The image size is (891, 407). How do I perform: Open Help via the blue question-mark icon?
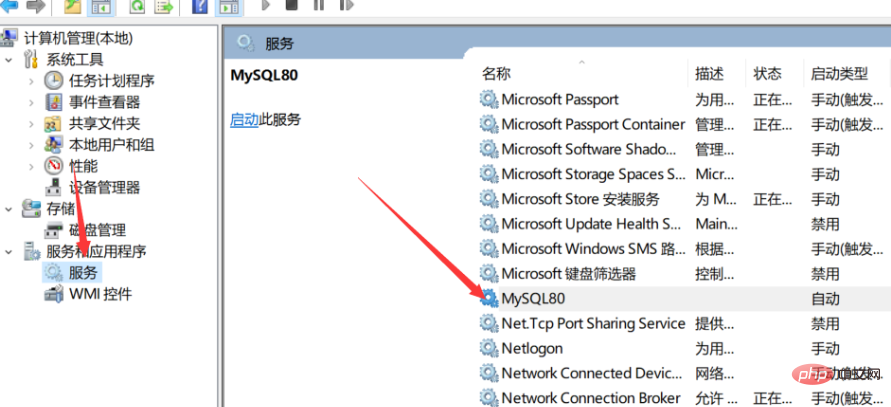[200, 6]
